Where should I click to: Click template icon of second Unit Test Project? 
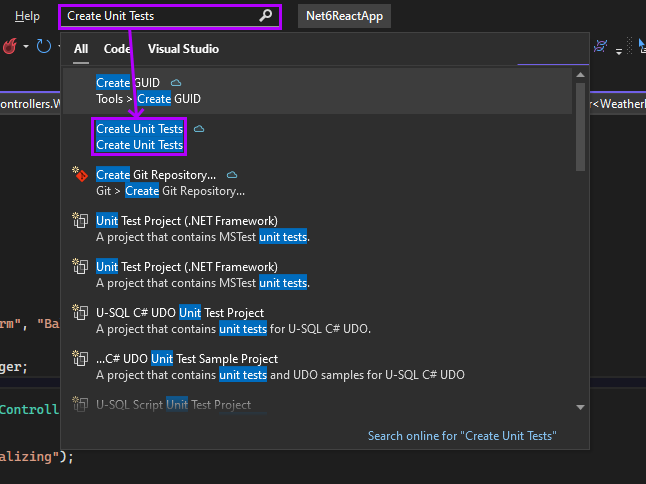tap(80, 267)
